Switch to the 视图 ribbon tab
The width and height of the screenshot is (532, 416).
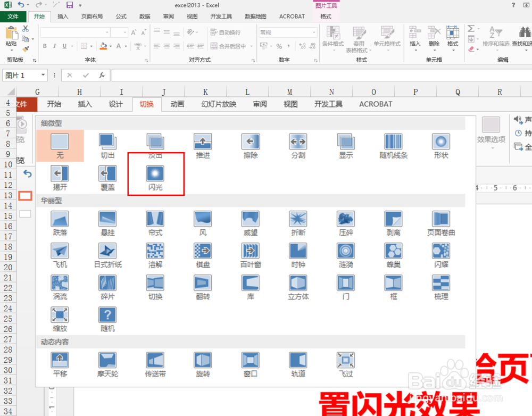192,16
